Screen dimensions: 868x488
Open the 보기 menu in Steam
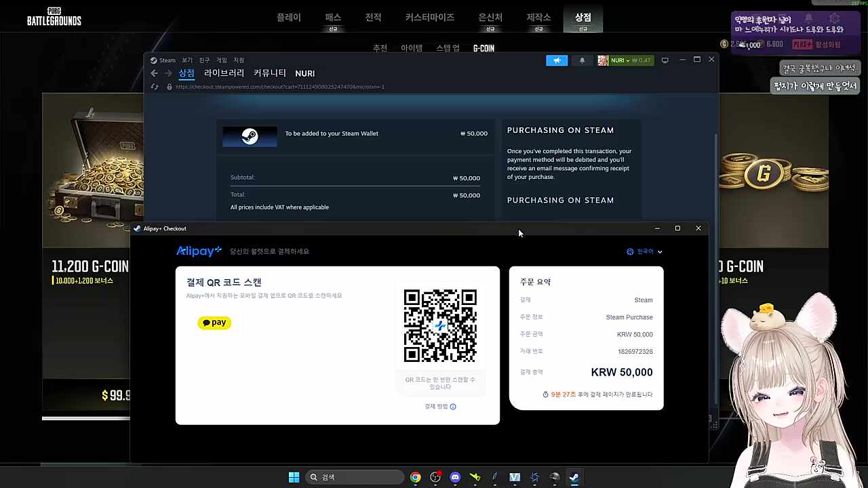(x=187, y=60)
